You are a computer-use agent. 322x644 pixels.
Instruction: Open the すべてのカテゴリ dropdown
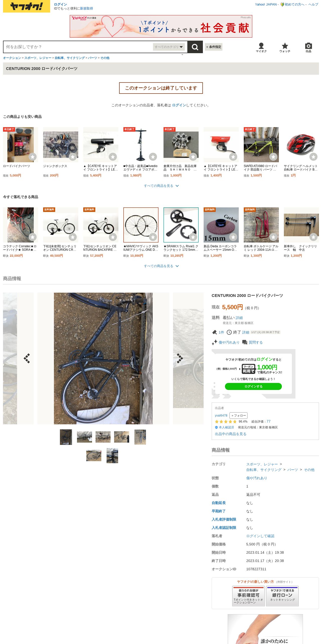[x=169, y=47]
